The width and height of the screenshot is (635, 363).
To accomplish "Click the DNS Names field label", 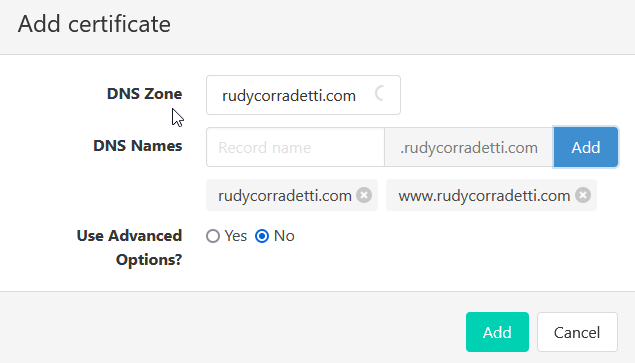I will pyautogui.click(x=138, y=145).
